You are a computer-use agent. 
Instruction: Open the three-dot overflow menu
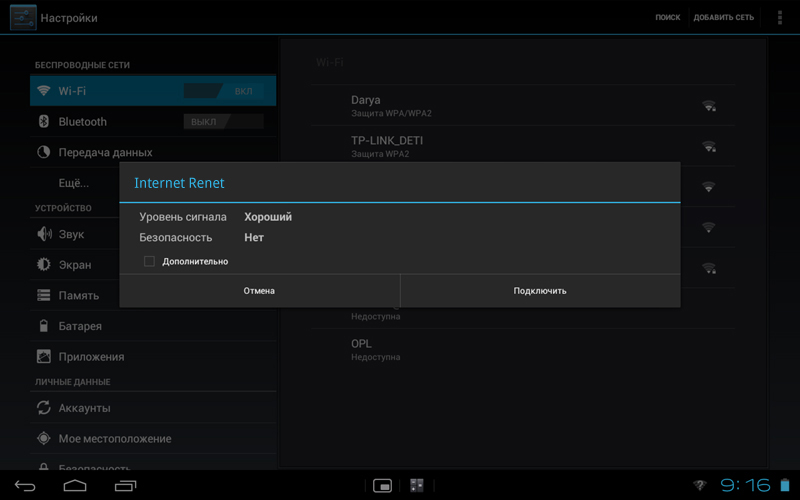coord(780,17)
